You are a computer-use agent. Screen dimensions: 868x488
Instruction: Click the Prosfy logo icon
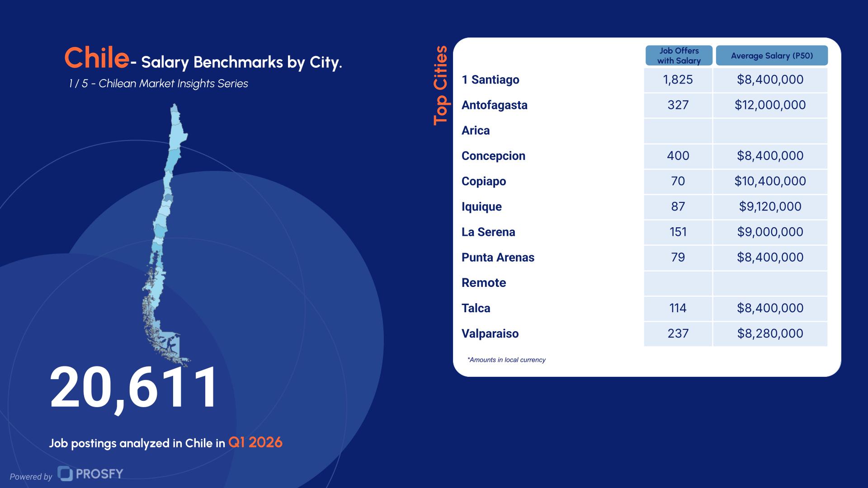point(66,474)
